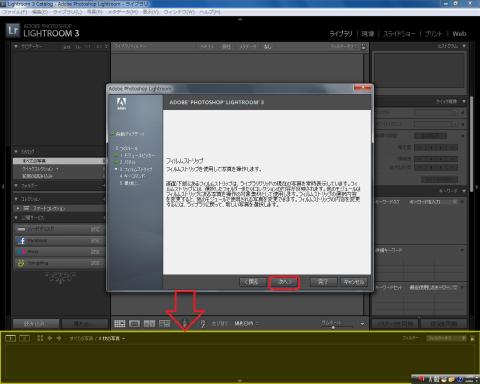Screen dimensions: 480x384
Task: Go forward using the filmstrip right arrow
Action: click(x=59, y=338)
